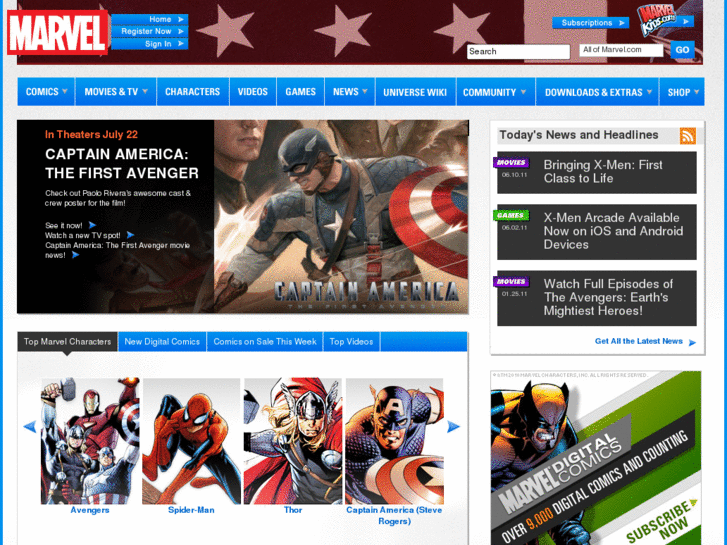Open the Characters nav item

tap(193, 92)
